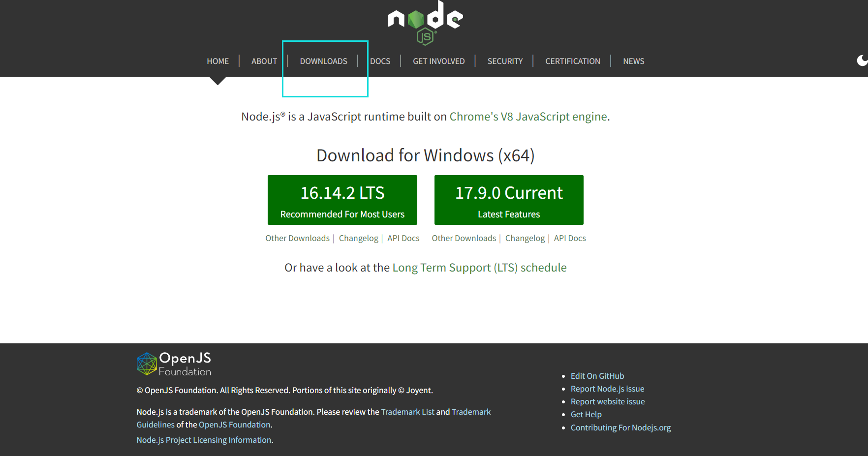This screenshot has height=456, width=868.
Task: Toggle dark mode with the moon icon
Action: [862, 61]
